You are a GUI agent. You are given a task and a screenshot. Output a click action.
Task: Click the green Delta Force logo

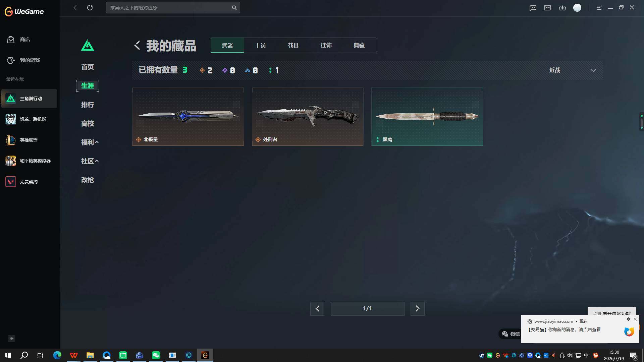pyautogui.click(x=88, y=45)
